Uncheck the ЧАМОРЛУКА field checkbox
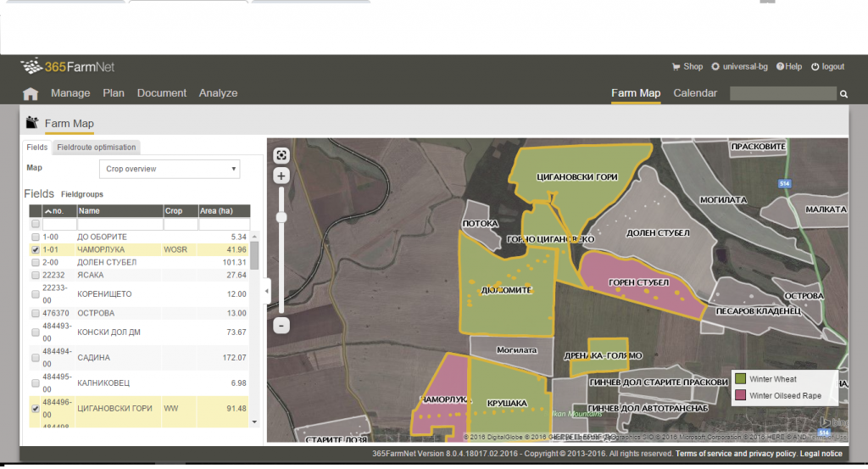 tap(35, 250)
